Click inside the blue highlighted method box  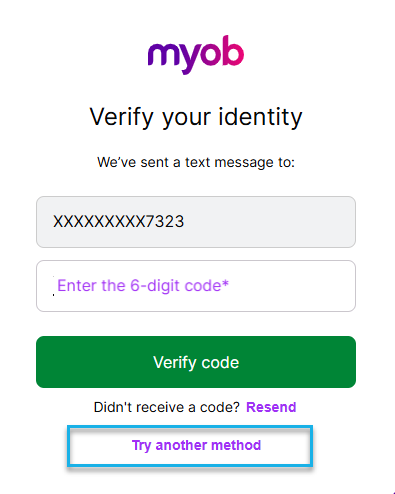click(x=190, y=446)
